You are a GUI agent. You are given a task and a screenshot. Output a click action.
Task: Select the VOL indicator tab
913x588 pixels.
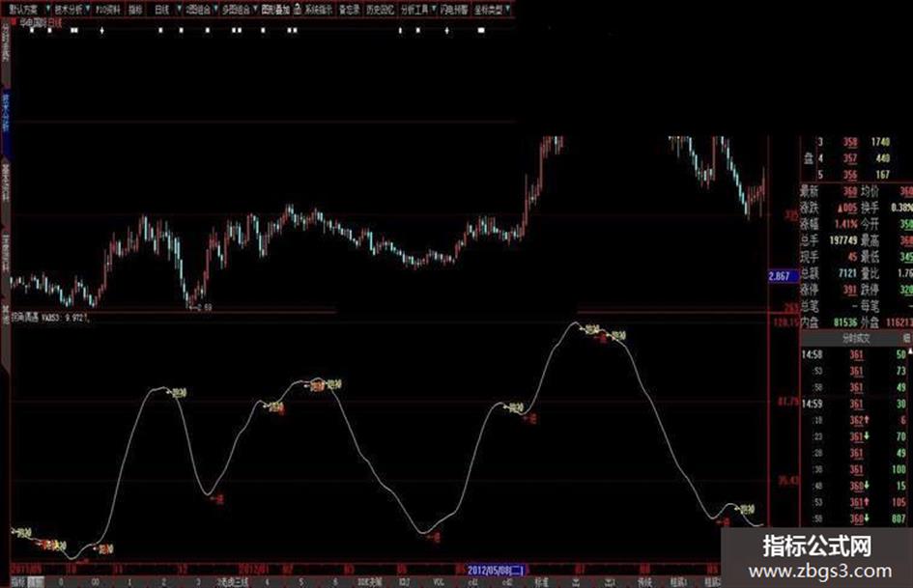click(x=439, y=581)
